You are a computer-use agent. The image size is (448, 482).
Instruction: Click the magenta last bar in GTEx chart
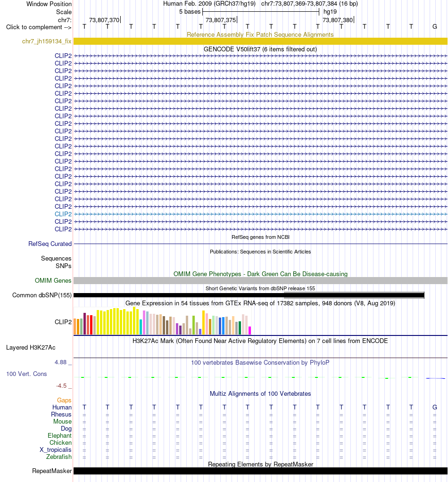coord(249,330)
